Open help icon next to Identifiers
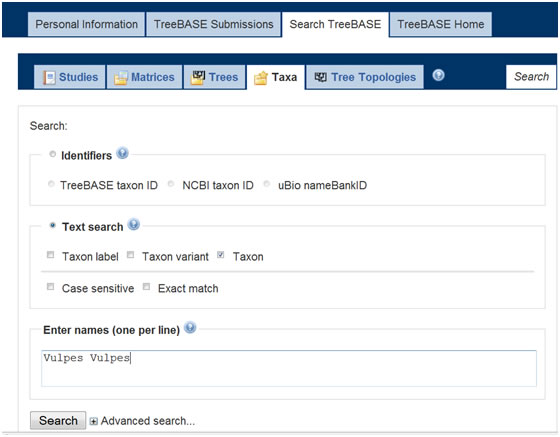This screenshot has height=437, width=560. coord(122,153)
